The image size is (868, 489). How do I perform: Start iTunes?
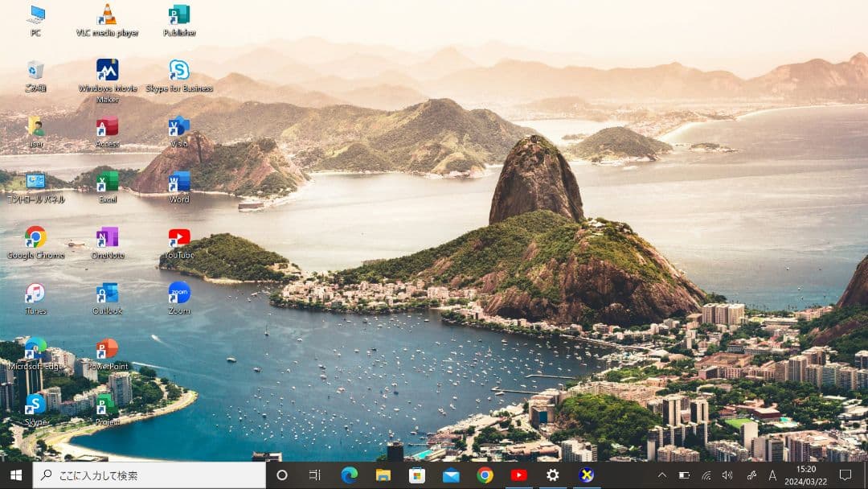pos(35,294)
